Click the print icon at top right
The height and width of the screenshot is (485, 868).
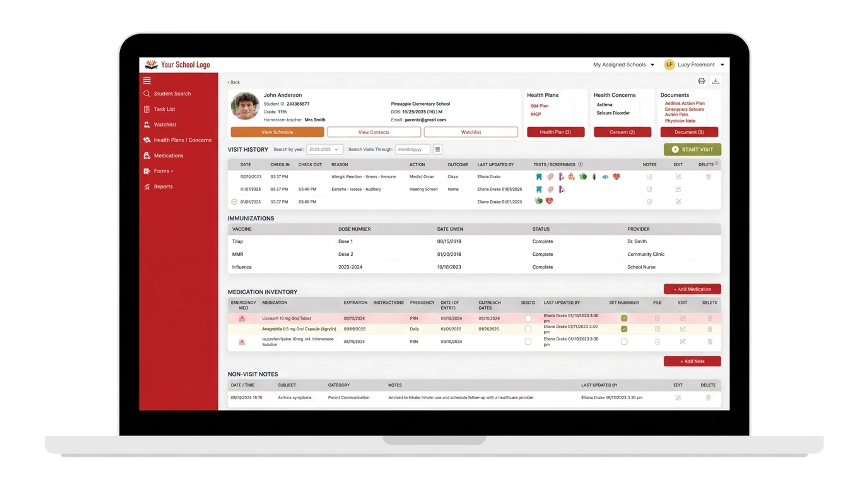(x=701, y=81)
